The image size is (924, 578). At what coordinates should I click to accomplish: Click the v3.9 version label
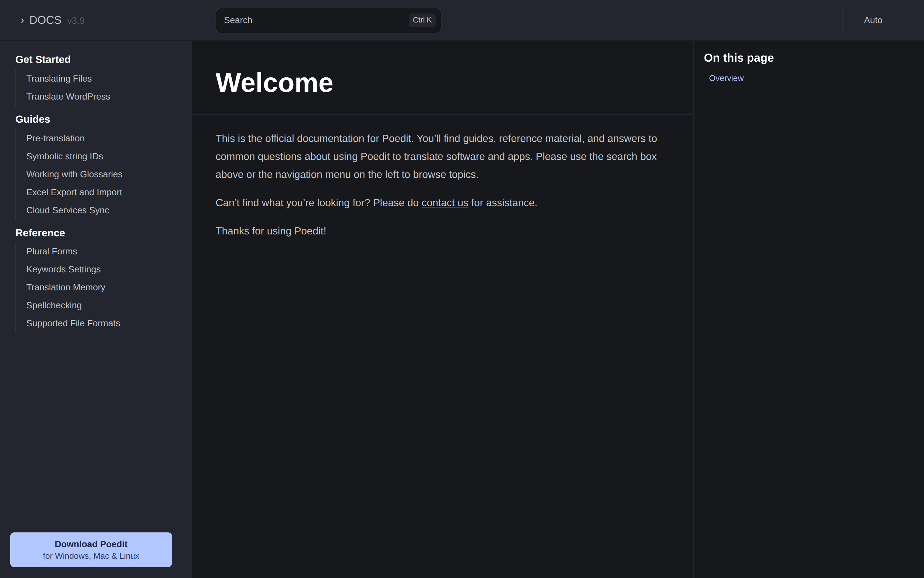tap(76, 21)
